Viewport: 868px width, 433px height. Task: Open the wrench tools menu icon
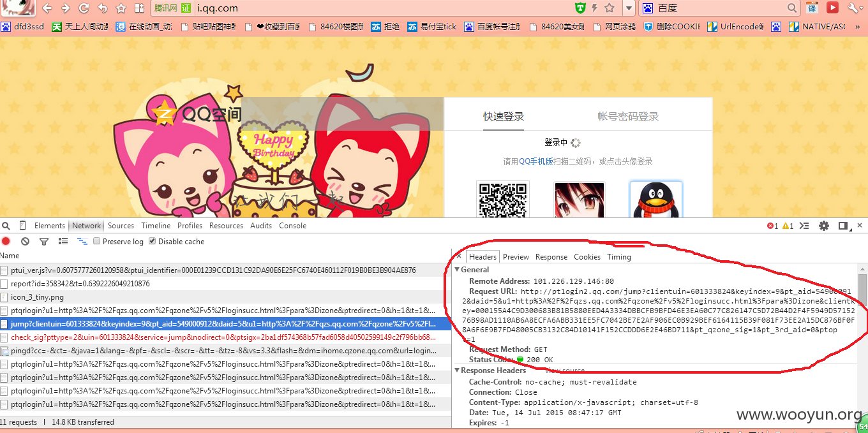pyautogui.click(x=854, y=8)
